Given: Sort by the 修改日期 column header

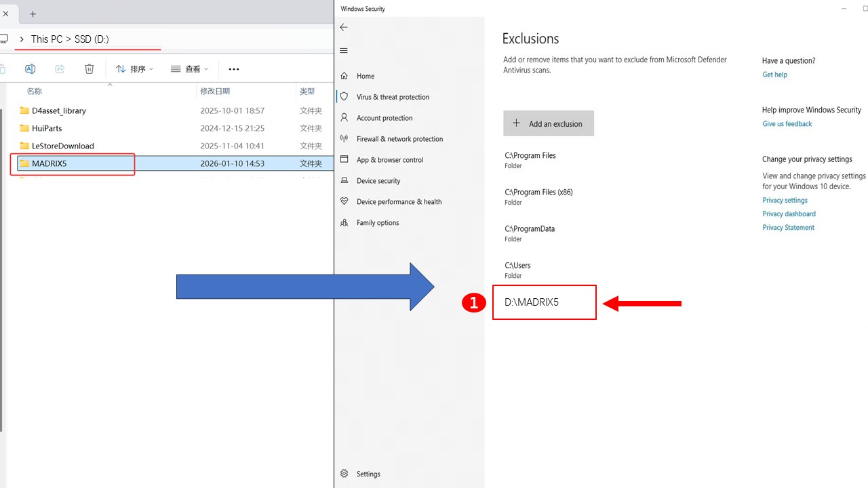Looking at the screenshot, I should point(215,91).
